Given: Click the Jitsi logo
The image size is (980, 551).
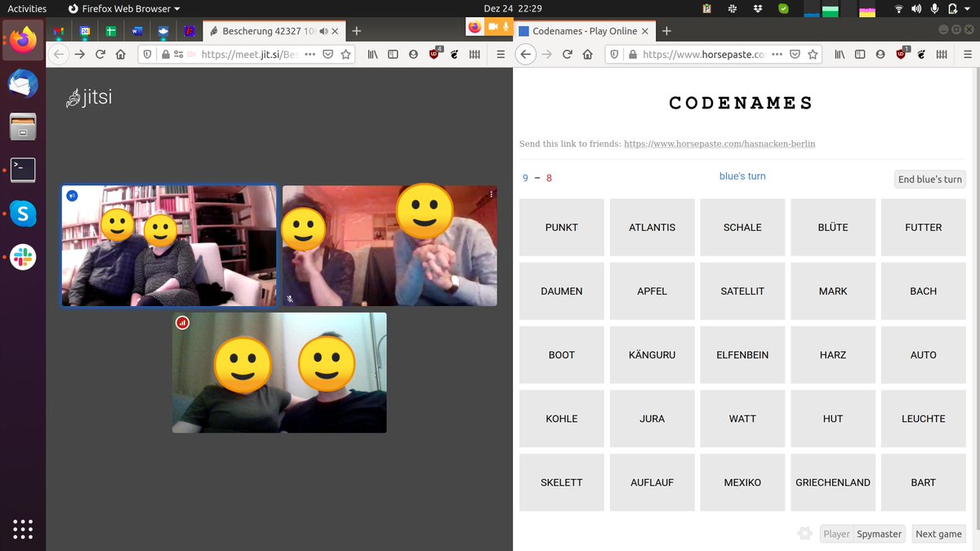Looking at the screenshot, I should tap(89, 98).
